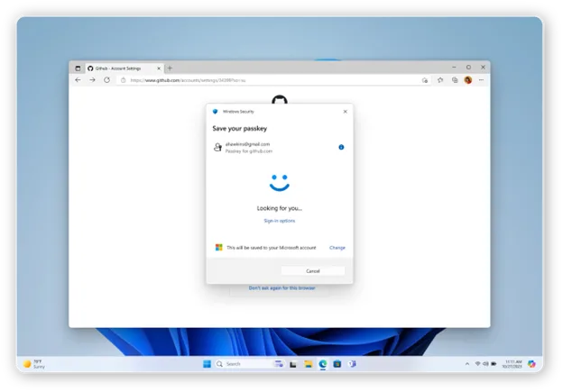Open the battery tray icon
Image resolution: width=563 pixels, height=392 pixels.
tap(494, 364)
